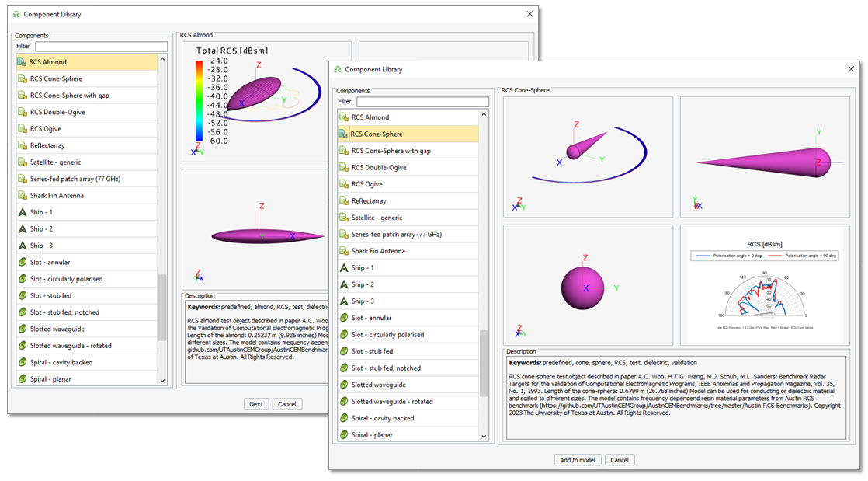Select Spiral - cavity backed in back dialog
Viewport: 868px width, 481px height.
tap(61, 362)
